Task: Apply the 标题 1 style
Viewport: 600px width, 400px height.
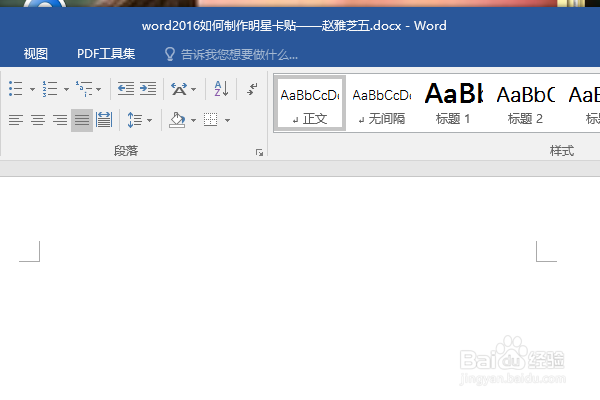Action: tap(453, 103)
